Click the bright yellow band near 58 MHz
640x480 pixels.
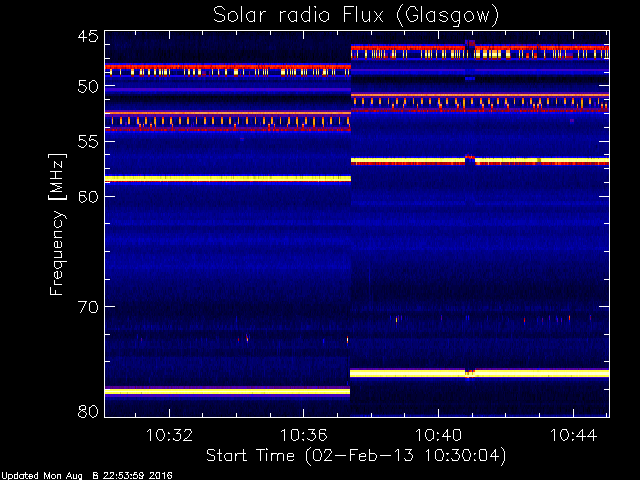tap(228, 178)
